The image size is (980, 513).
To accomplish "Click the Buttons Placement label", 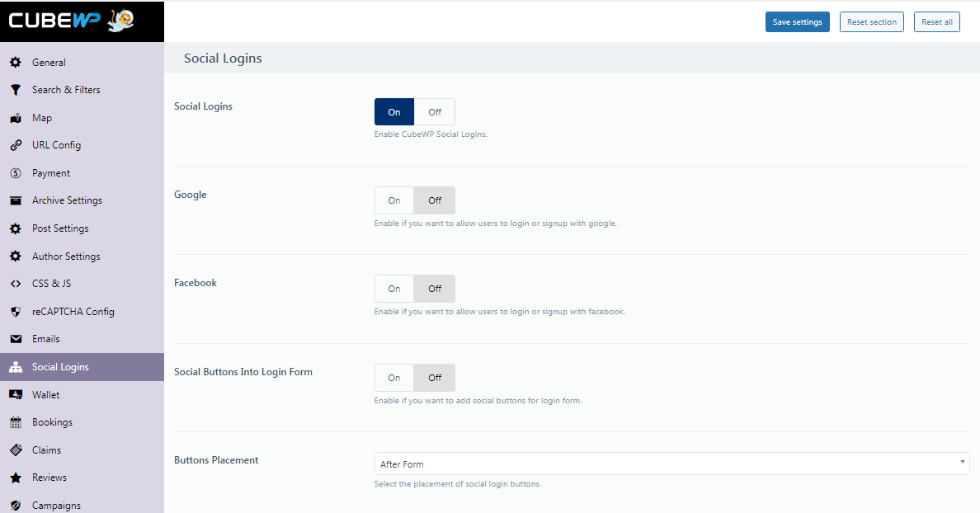I will pos(216,460).
